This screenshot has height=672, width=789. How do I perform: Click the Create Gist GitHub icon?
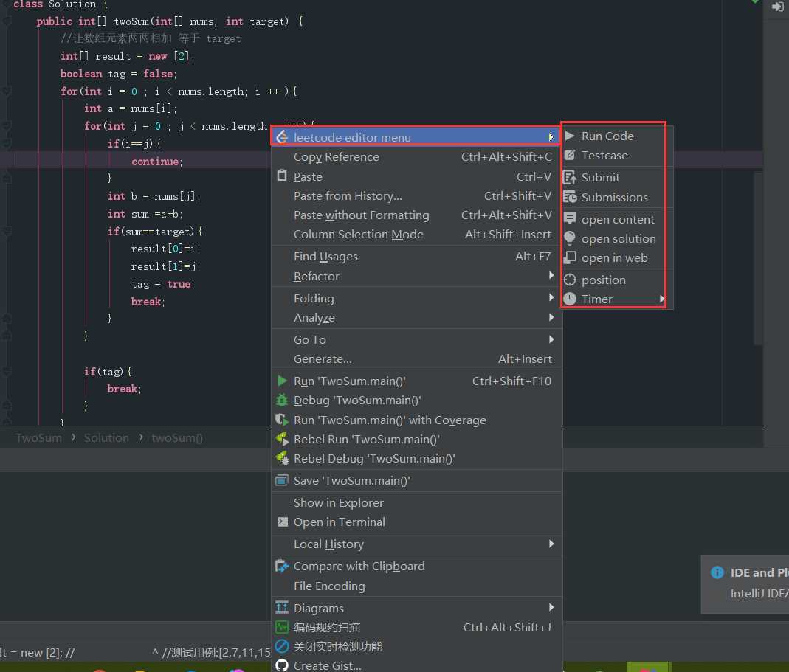[282, 665]
